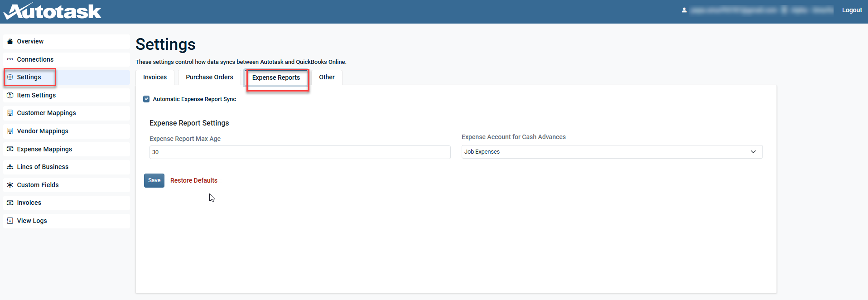868x300 pixels.
Task: Click the Restore Defaults link
Action: coord(194,180)
